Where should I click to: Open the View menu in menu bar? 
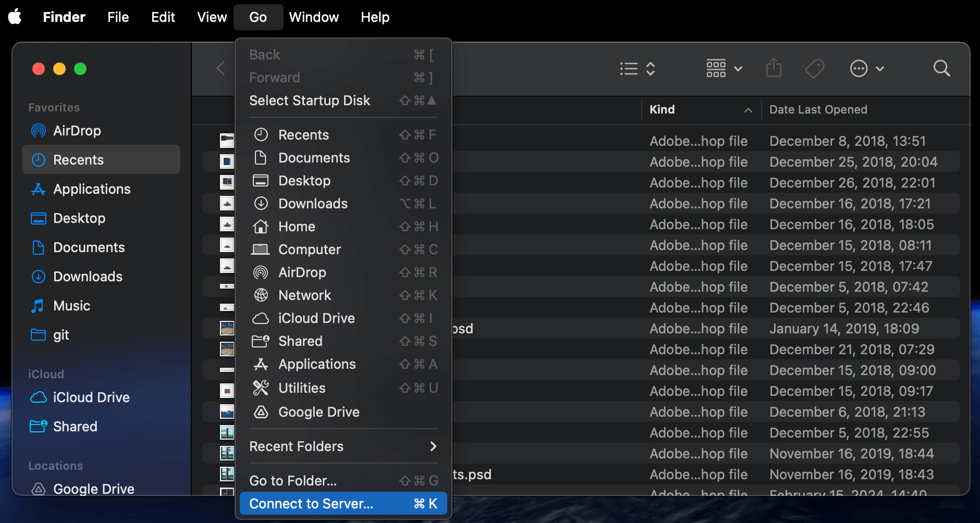212,17
